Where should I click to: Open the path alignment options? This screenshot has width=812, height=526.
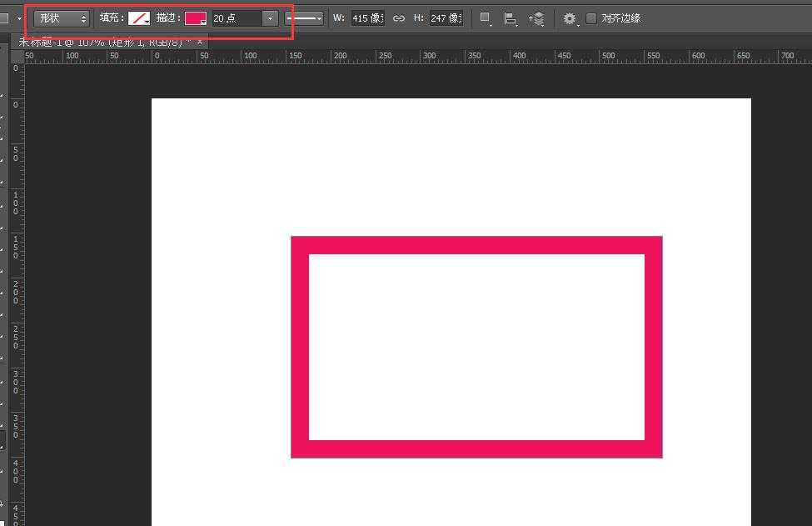coord(510,18)
